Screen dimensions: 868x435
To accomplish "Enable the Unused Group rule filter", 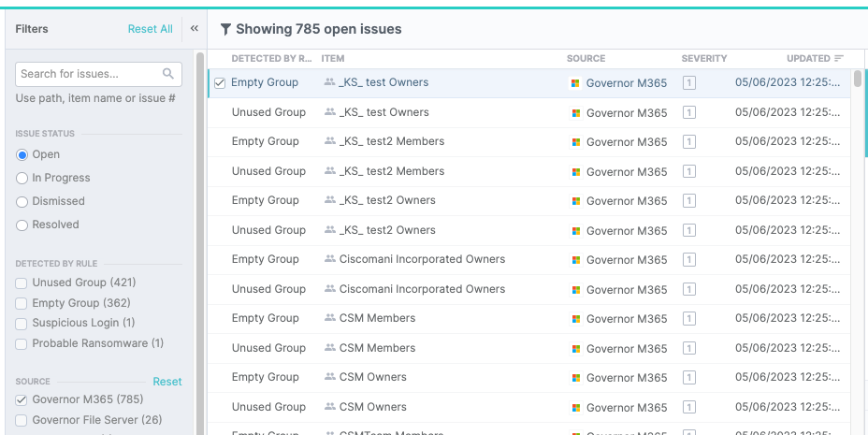I will click(x=22, y=283).
